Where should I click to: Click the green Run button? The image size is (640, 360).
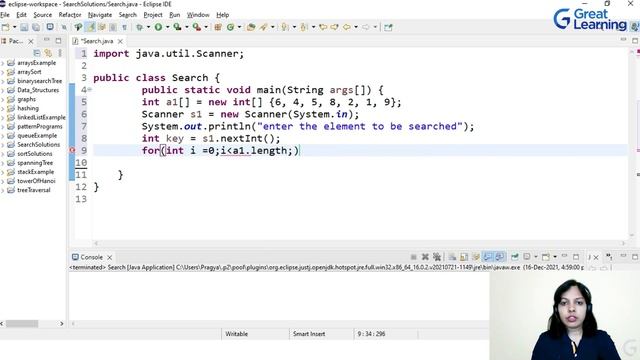click(x=158, y=27)
